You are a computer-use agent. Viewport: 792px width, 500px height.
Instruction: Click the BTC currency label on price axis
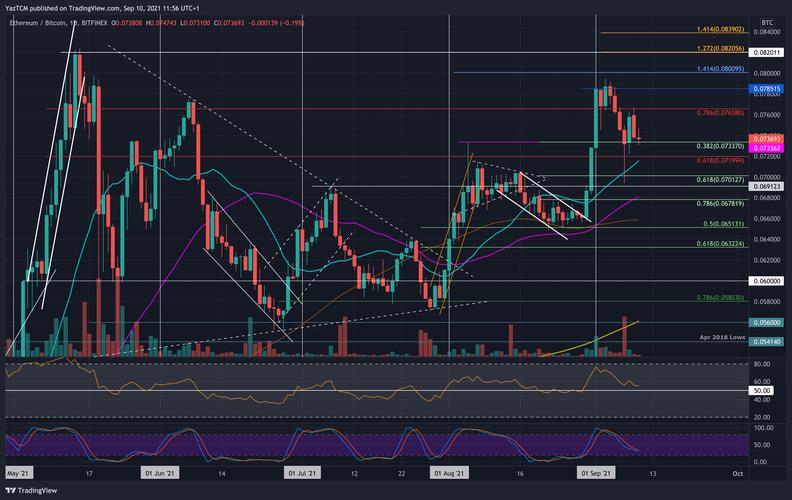click(x=767, y=20)
